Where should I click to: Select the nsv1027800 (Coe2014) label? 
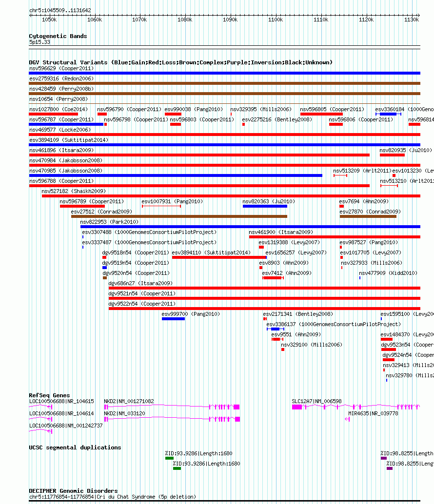[x=59, y=109]
